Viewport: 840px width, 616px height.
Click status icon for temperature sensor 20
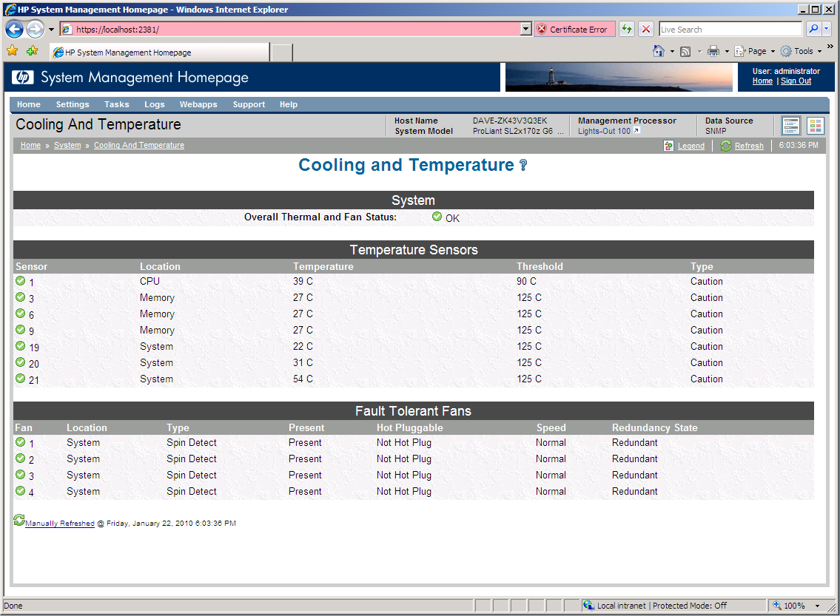21,362
